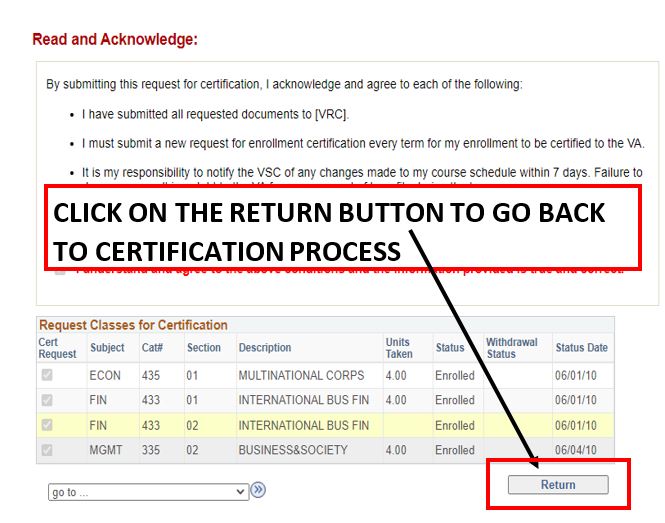Click the Cat# column header
The image size is (665, 523).
pyautogui.click(x=152, y=348)
